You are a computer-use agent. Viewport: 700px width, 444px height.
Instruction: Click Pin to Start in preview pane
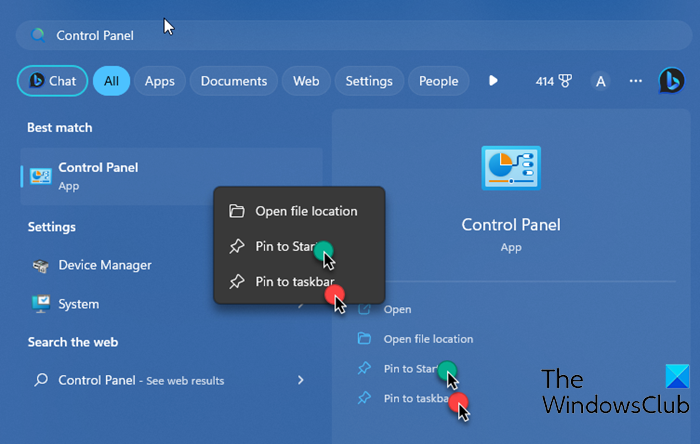tap(411, 369)
